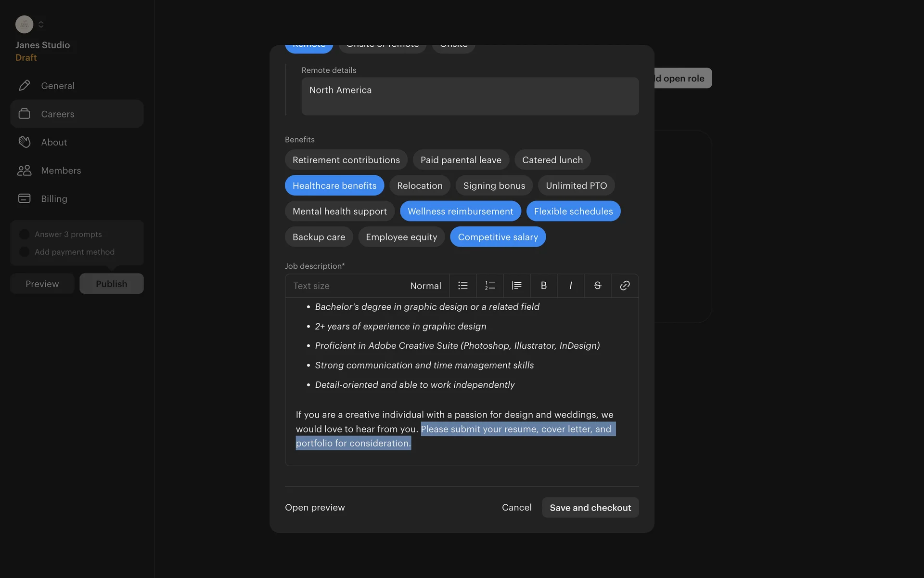This screenshot has width=924, height=578.
Task: Go to the General section
Action: (x=58, y=86)
